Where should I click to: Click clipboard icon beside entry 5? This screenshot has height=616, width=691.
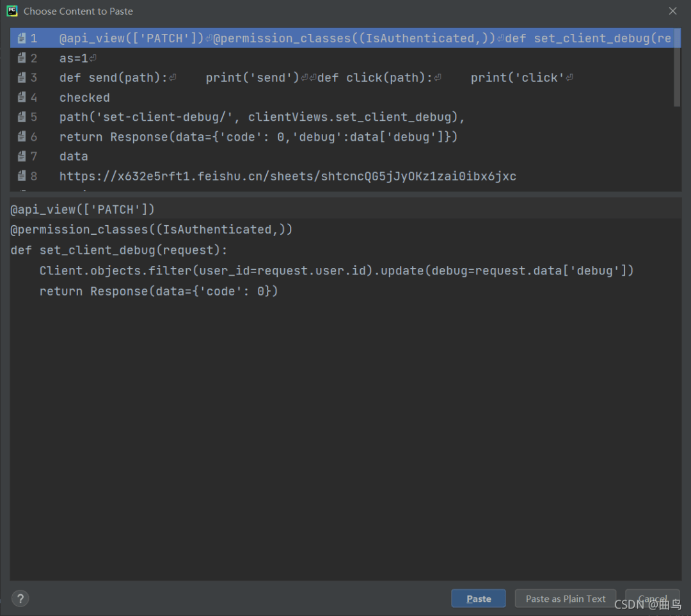(22, 117)
